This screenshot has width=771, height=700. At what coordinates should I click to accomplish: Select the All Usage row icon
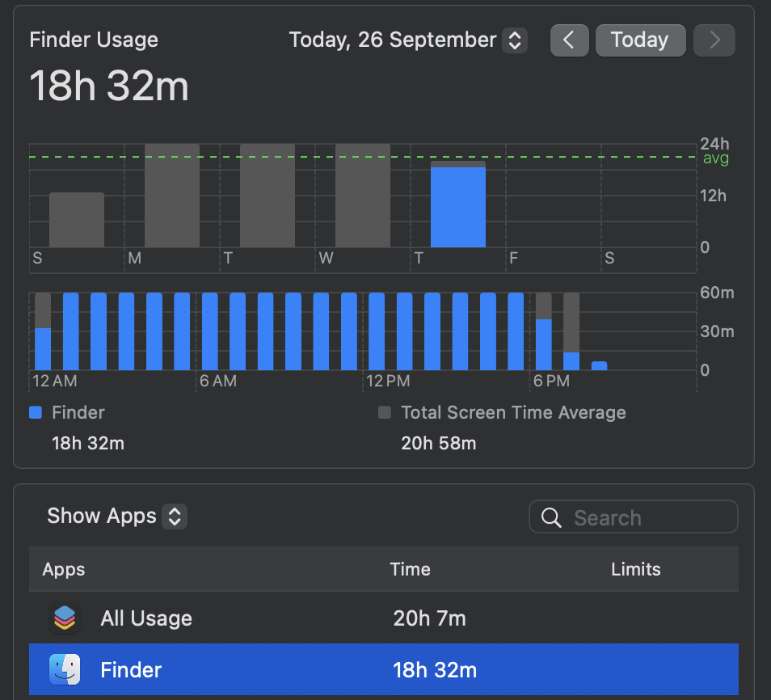point(65,618)
